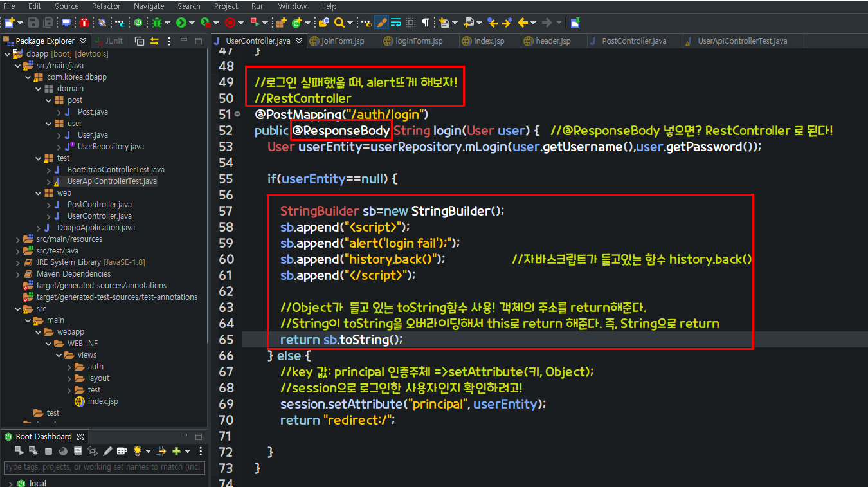Open the Window menu
This screenshot has height=487, width=868.
pos(293,6)
